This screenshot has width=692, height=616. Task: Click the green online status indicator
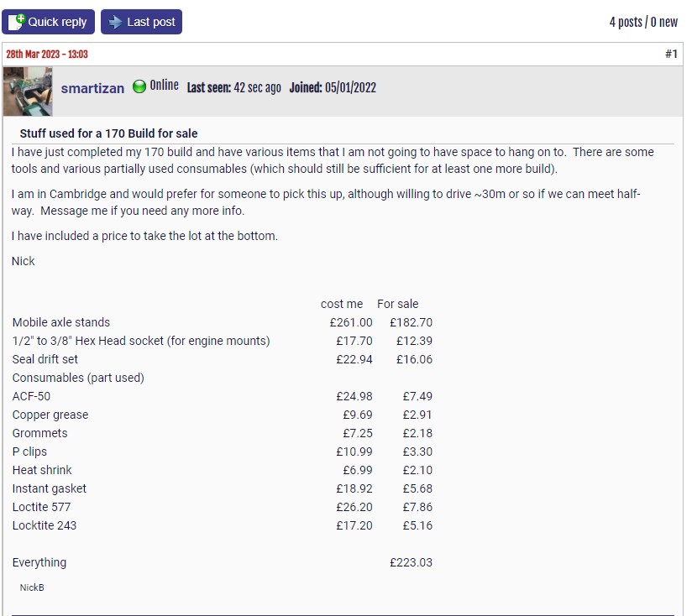pos(139,86)
